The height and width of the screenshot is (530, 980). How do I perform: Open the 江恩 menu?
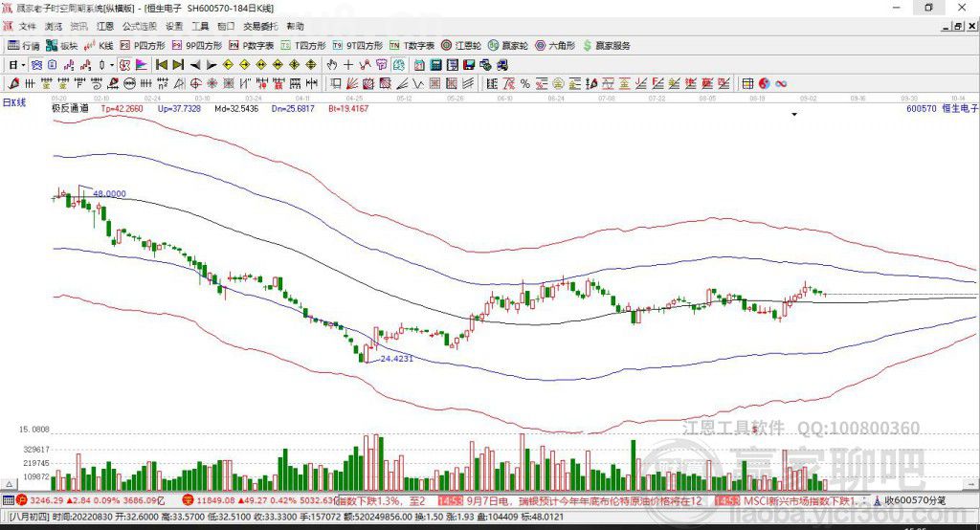(x=105, y=26)
